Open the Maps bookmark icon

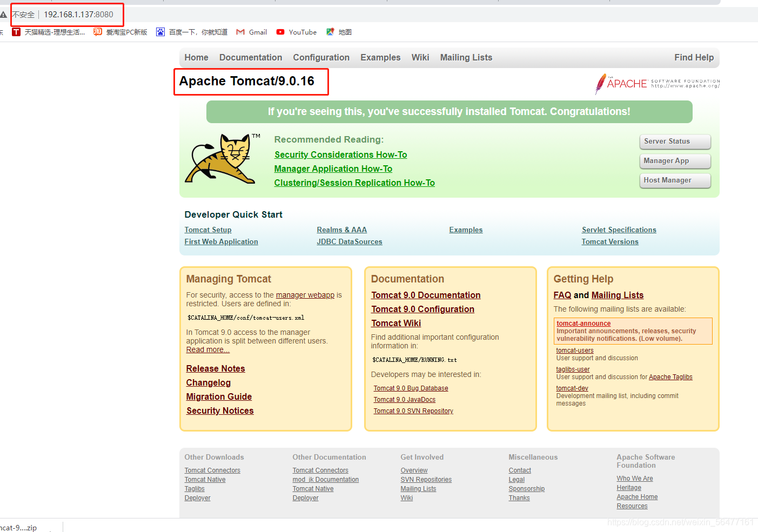[330, 32]
